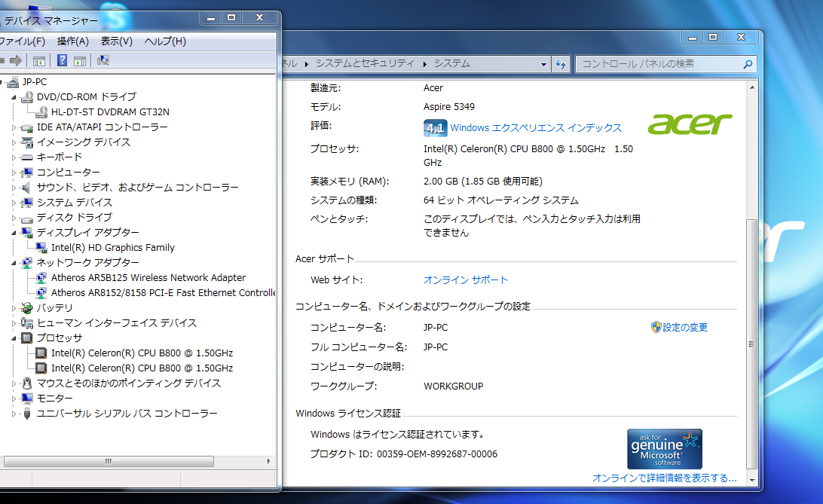Click the Device Manager scroll right arrow
823x504 pixels.
pyautogui.click(x=269, y=462)
